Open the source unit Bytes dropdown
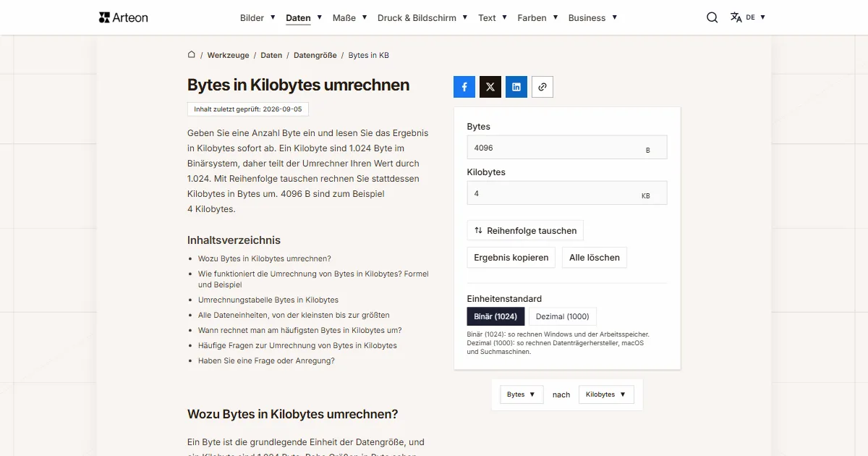Image resolution: width=868 pixels, height=456 pixels. coord(522,394)
